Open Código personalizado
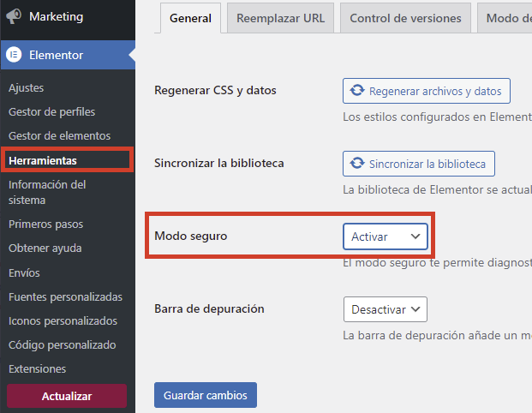This screenshot has width=532, height=413. [x=62, y=345]
